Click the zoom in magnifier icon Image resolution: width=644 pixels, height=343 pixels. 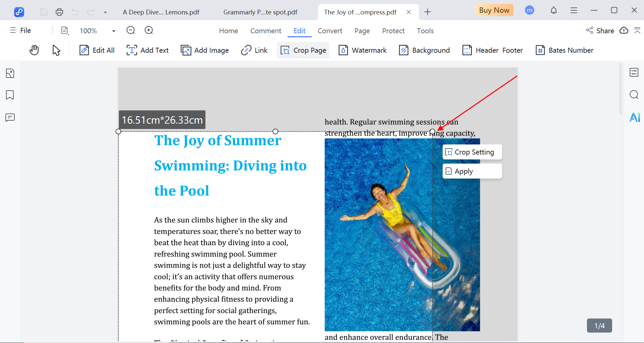(149, 31)
